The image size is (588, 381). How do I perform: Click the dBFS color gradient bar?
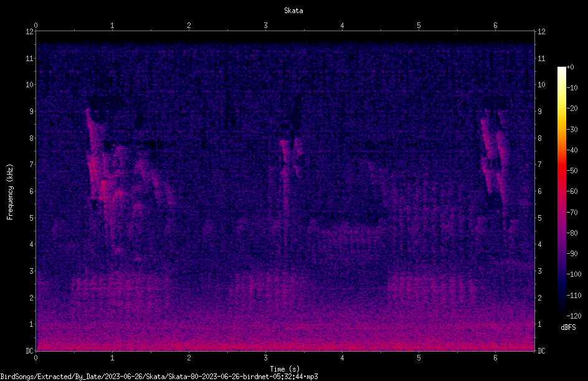point(561,191)
